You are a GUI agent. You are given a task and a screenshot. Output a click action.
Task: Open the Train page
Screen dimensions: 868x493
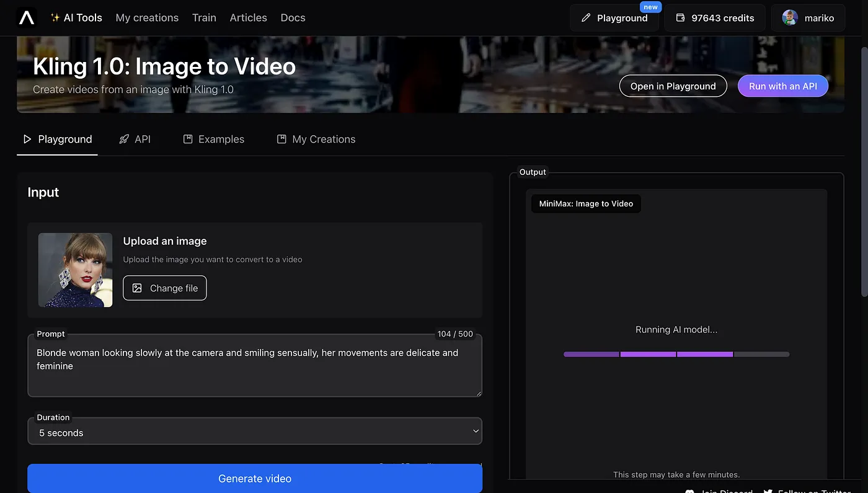[x=204, y=18]
